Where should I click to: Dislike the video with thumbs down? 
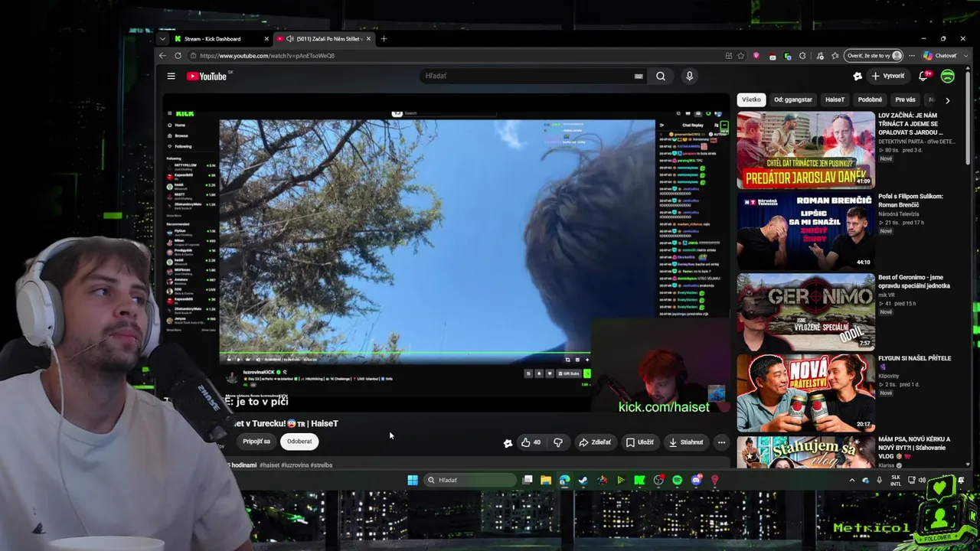pyautogui.click(x=558, y=442)
